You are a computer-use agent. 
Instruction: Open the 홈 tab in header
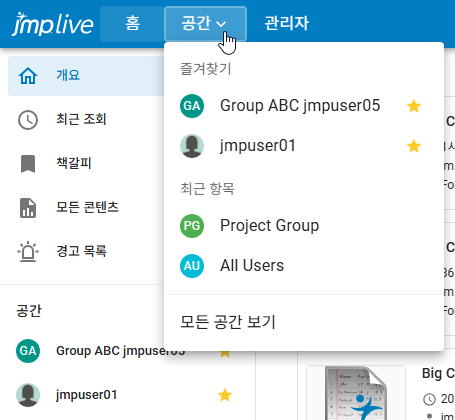pyautogui.click(x=132, y=24)
